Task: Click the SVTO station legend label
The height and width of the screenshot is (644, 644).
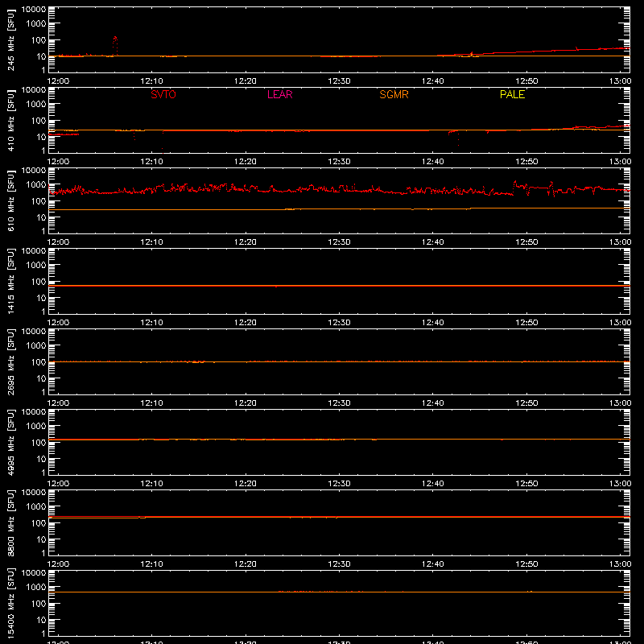Action: 163,94
